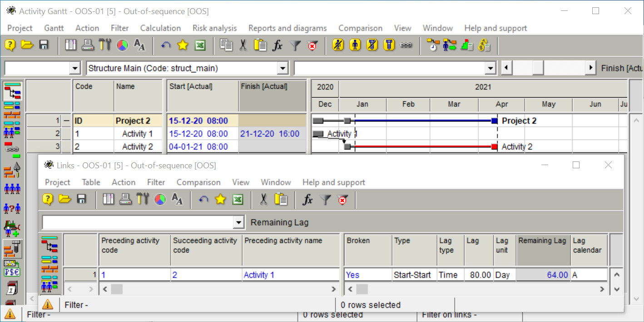
Task: Cut with scissors icon in Activity Gantt toolbar
Action: [x=243, y=45]
